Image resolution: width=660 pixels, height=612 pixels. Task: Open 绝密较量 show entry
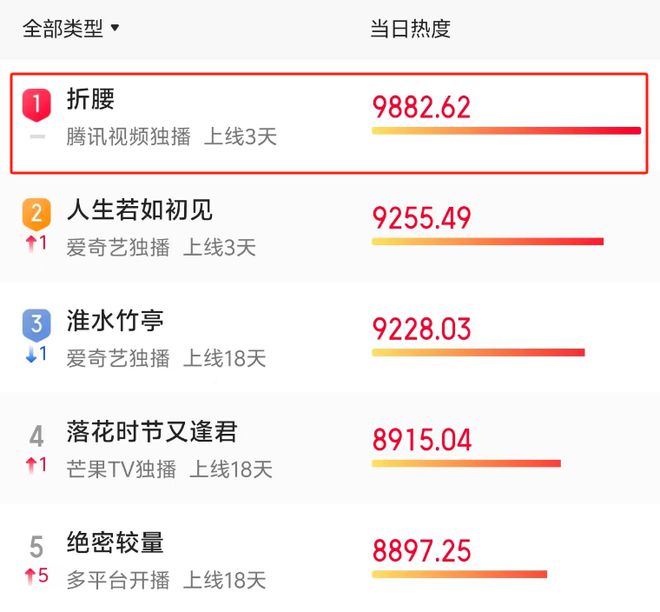pyautogui.click(x=115, y=543)
